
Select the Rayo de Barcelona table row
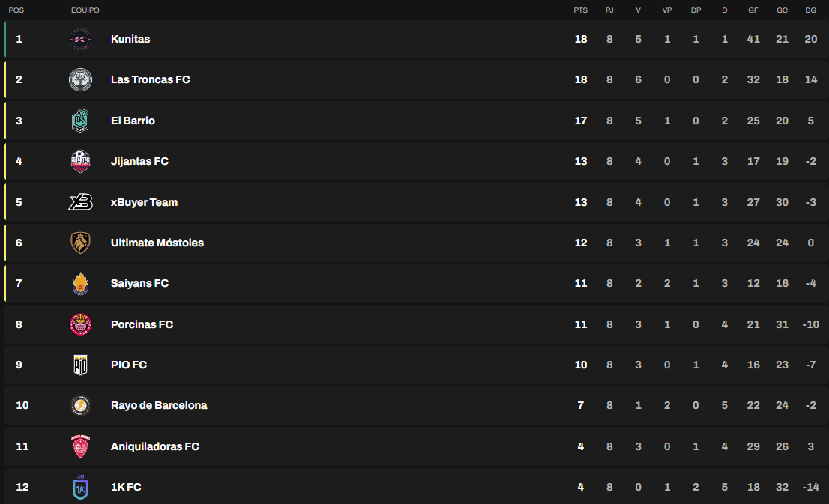pyautogui.click(x=416, y=405)
